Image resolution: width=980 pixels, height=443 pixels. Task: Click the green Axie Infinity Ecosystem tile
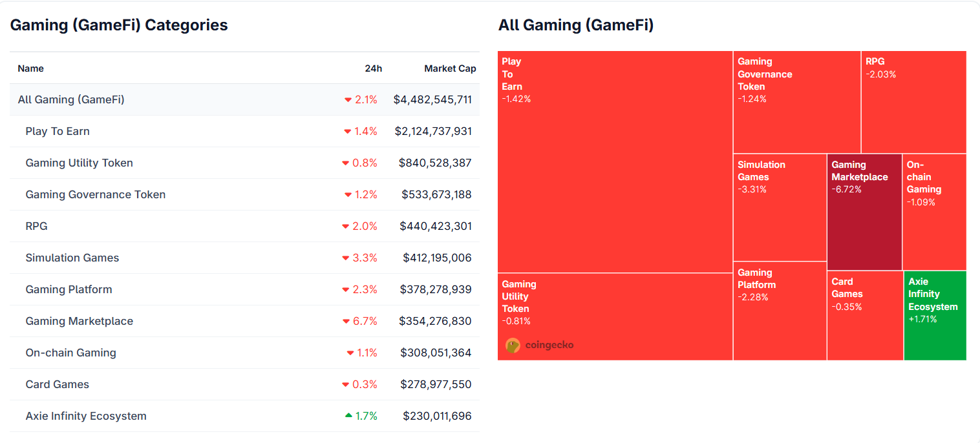click(x=935, y=315)
